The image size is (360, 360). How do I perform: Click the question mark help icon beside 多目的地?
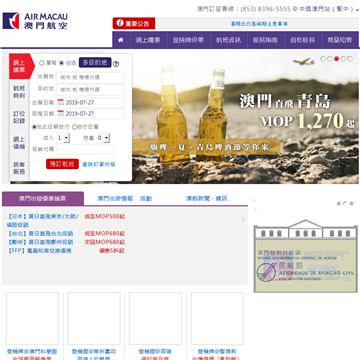pyautogui.click(x=116, y=64)
